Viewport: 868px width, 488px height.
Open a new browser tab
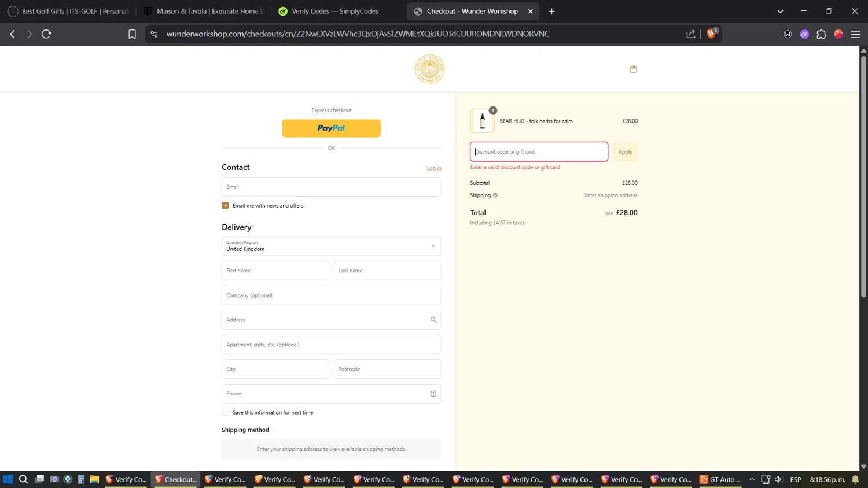click(x=551, y=11)
